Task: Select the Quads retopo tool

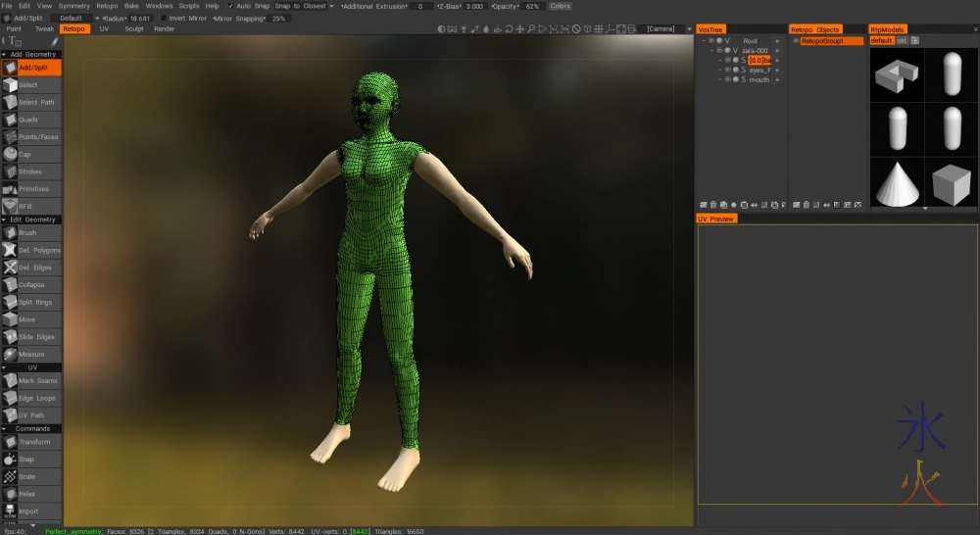Action: pyautogui.click(x=29, y=120)
